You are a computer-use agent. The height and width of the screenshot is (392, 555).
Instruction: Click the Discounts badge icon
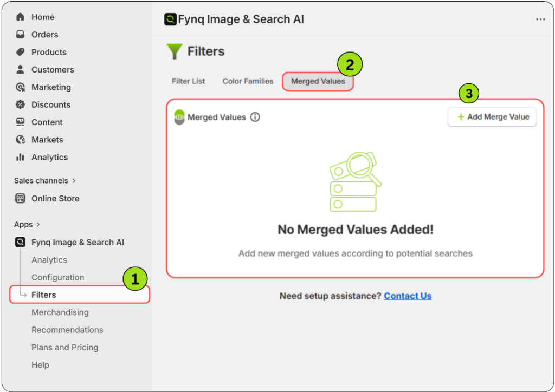[20, 104]
